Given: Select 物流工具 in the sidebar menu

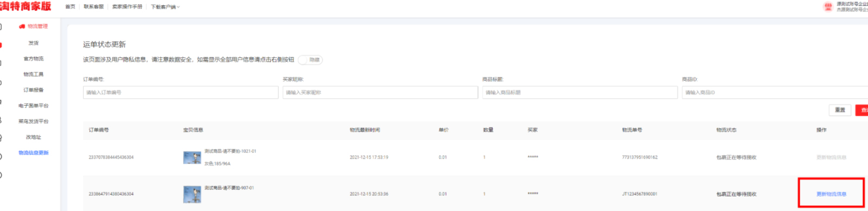Looking at the screenshot, I should [x=34, y=74].
